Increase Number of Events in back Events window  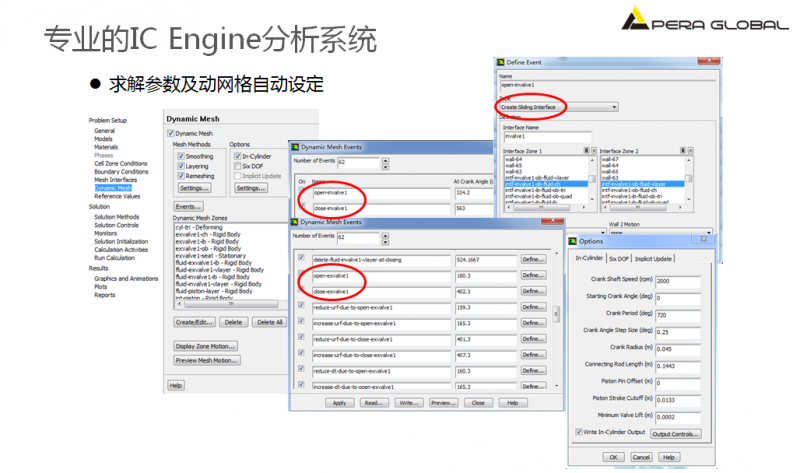click(x=385, y=160)
